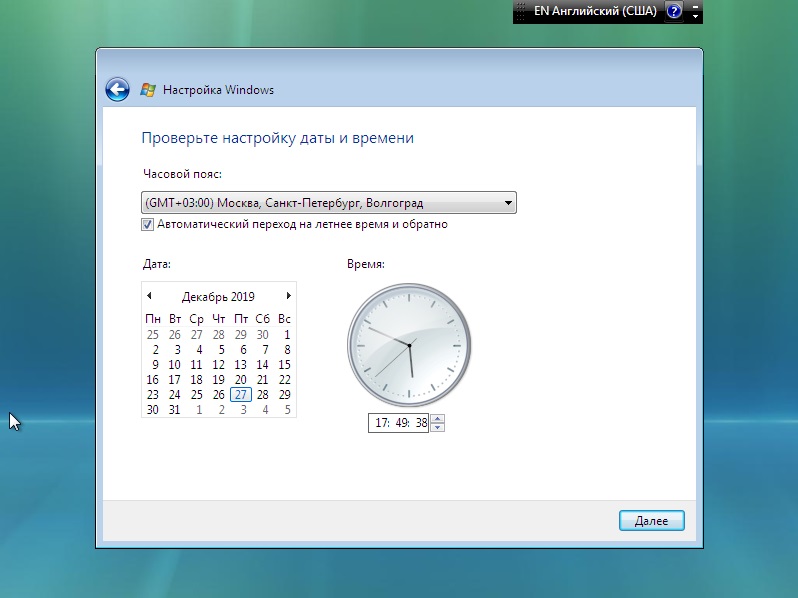Select date 30 in bottom row
This screenshot has height=598, width=798.
coord(153,410)
